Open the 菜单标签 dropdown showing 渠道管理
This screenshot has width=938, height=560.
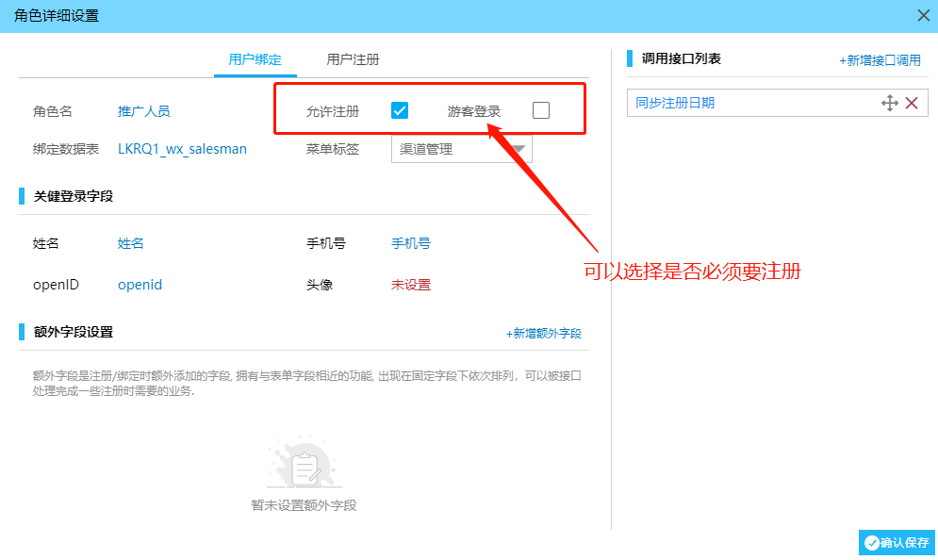coord(461,149)
